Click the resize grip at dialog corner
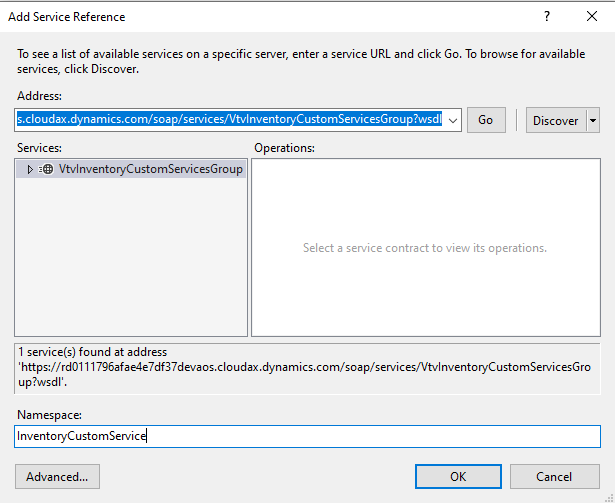The width and height of the screenshot is (615, 503). click(609, 498)
